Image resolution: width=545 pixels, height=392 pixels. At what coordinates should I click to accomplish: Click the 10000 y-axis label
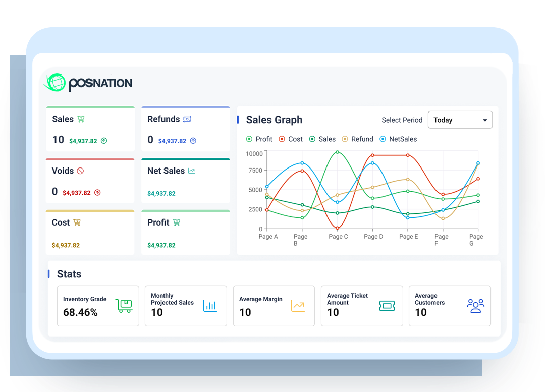(x=254, y=153)
